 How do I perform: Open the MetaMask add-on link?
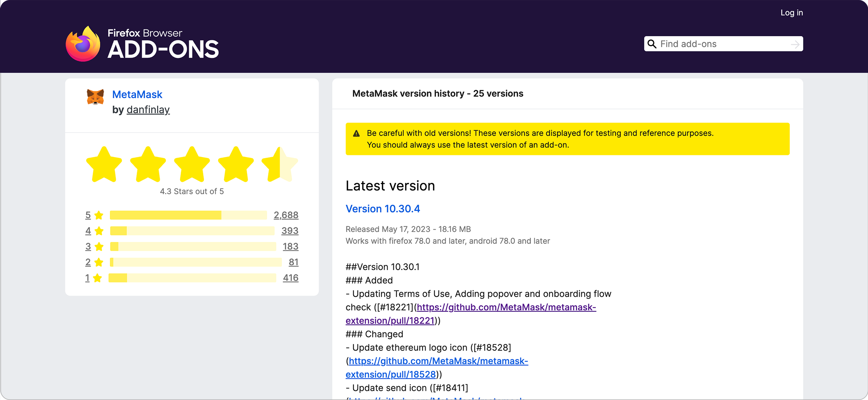pos(137,94)
